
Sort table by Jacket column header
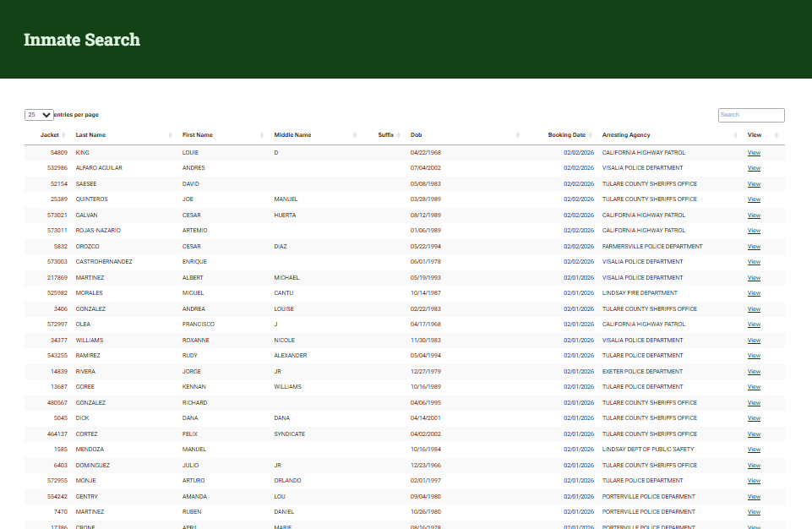coord(49,135)
